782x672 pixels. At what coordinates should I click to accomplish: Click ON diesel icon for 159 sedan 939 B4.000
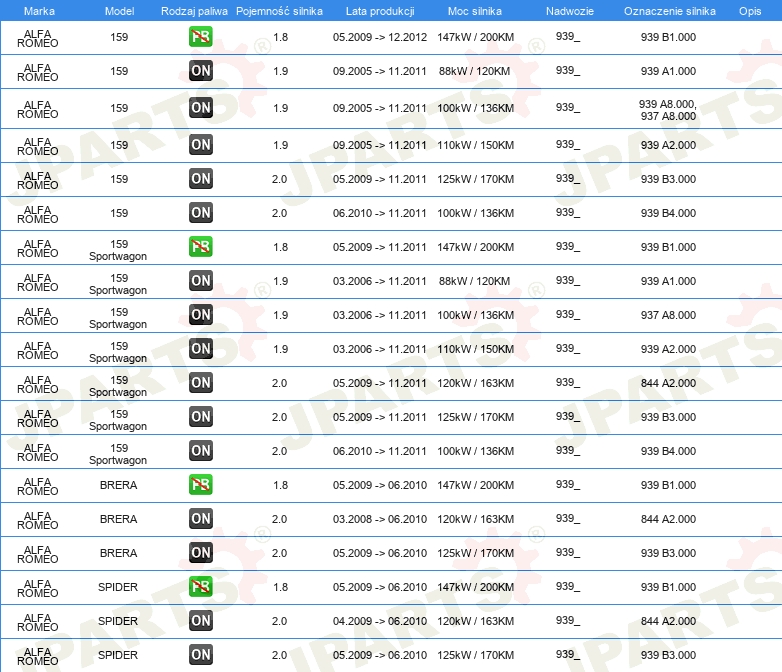click(x=200, y=213)
